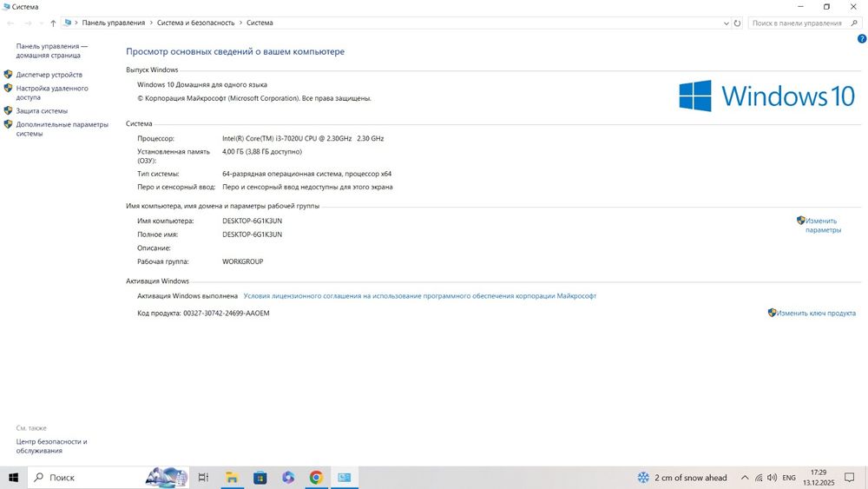Image resolution: width=868 pixels, height=489 pixels.
Task: Open Advanced system settings link
Action: 62,129
